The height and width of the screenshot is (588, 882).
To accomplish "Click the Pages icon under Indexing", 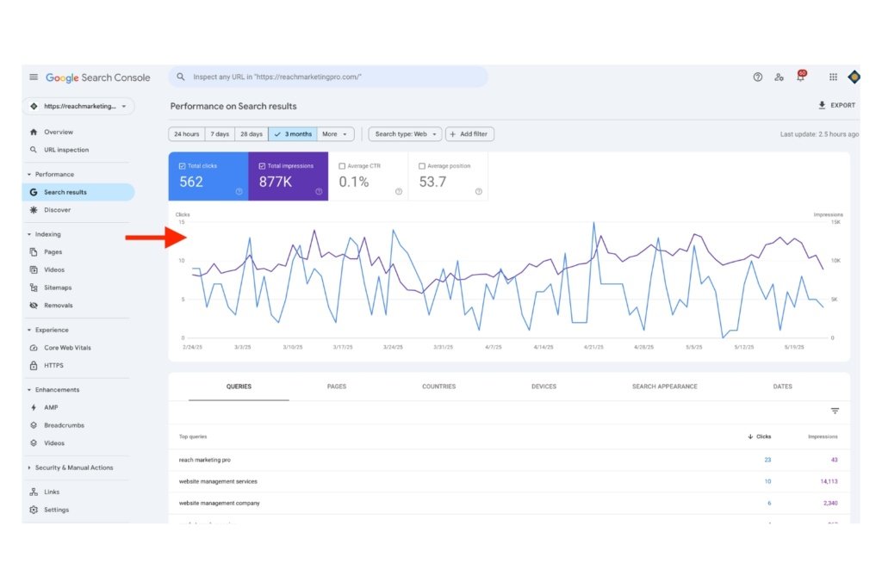I will pyautogui.click(x=34, y=252).
